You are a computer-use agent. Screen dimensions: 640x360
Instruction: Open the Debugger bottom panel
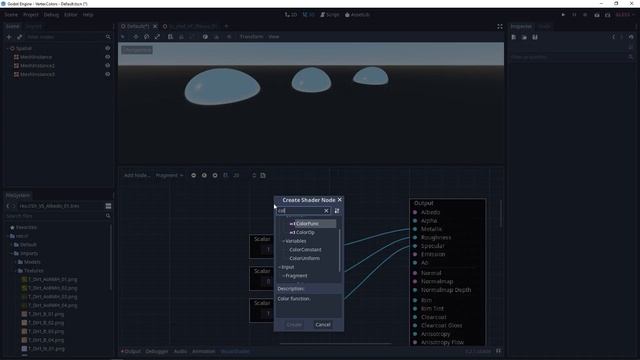coord(157,351)
